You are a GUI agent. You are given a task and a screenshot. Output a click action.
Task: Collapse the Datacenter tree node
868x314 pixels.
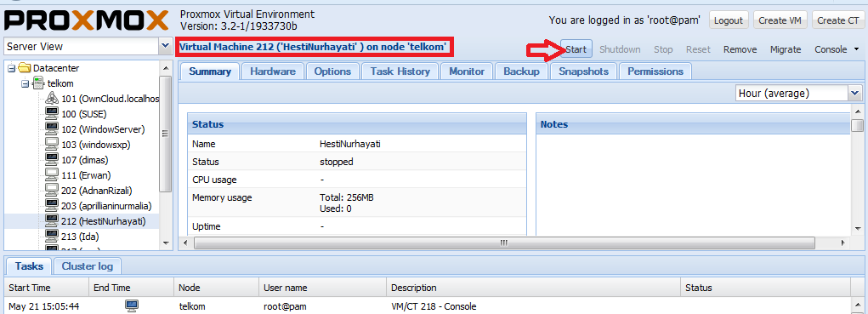[11, 68]
